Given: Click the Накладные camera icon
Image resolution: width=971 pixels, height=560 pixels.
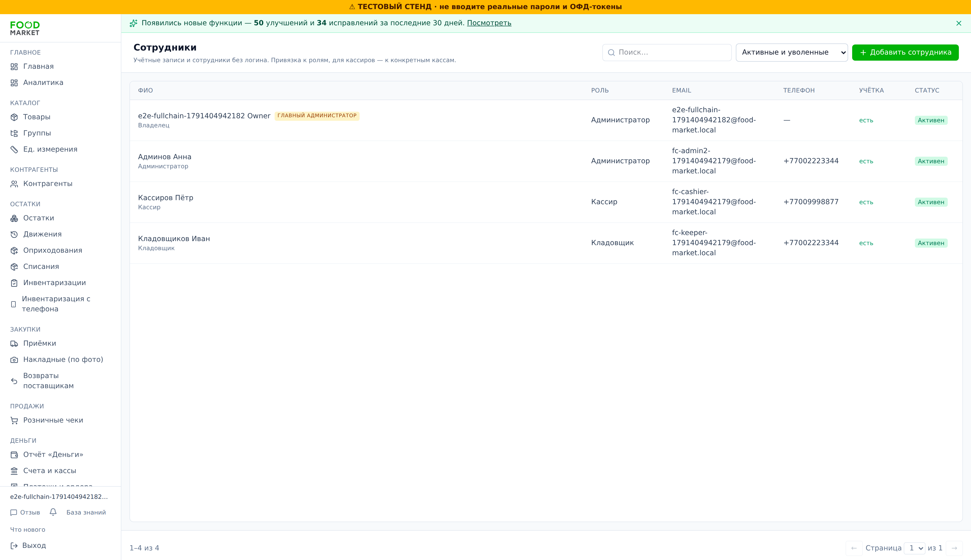Looking at the screenshot, I should [x=14, y=360].
